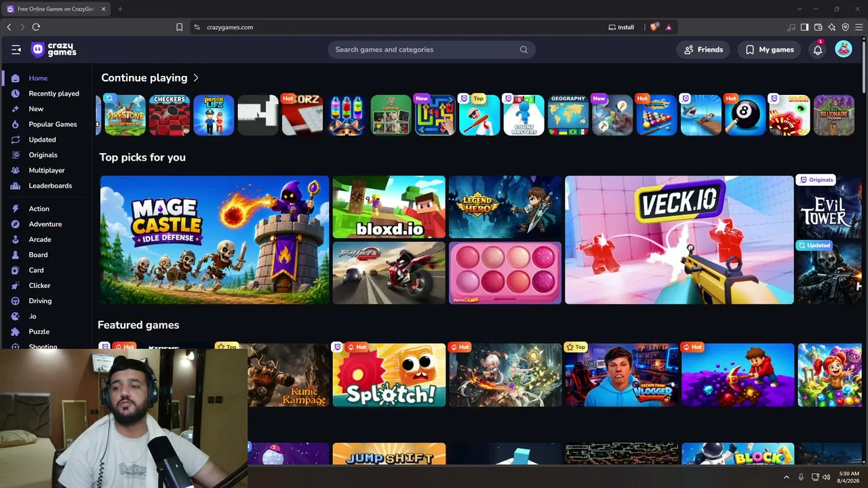The height and width of the screenshot is (488, 868).
Task: Open the Checkers game thumbnail
Action: pos(170,115)
